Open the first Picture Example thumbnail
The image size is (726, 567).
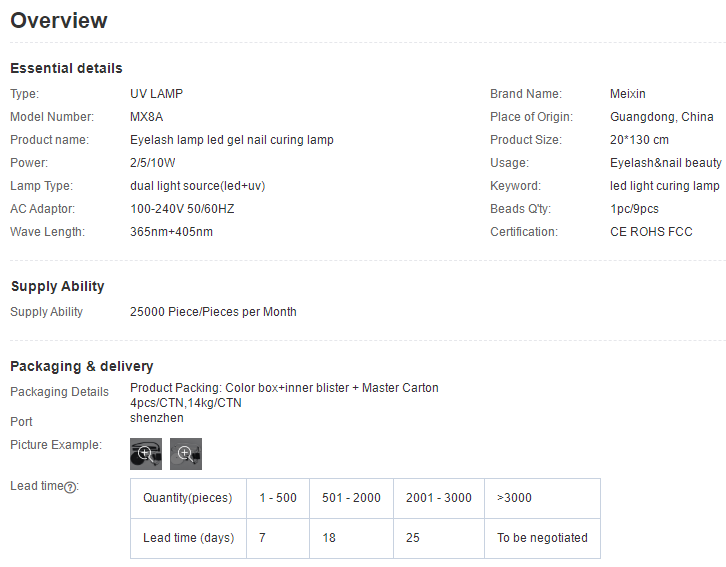[146, 453]
